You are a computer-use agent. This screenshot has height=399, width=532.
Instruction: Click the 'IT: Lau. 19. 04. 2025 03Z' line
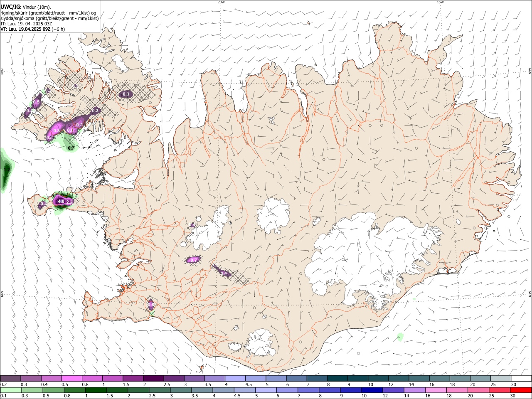tap(26, 24)
